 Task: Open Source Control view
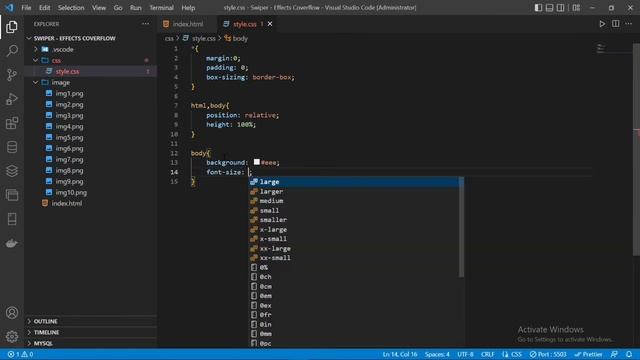click(x=12, y=75)
